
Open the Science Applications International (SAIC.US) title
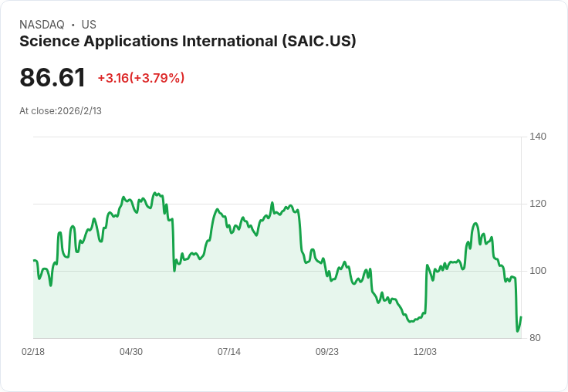tap(188, 42)
